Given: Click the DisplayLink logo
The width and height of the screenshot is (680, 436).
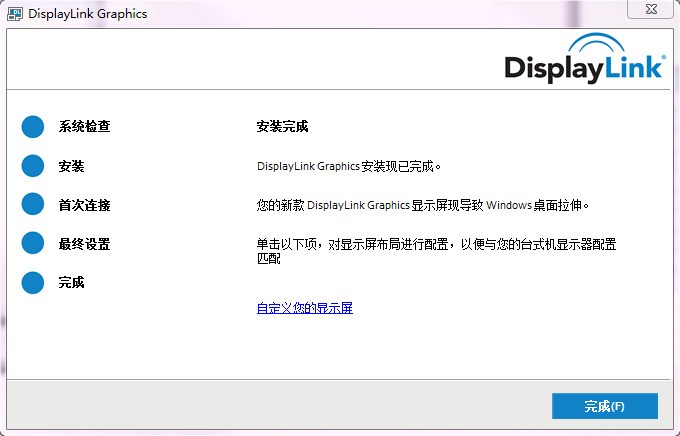Looking at the screenshot, I should point(585,59).
